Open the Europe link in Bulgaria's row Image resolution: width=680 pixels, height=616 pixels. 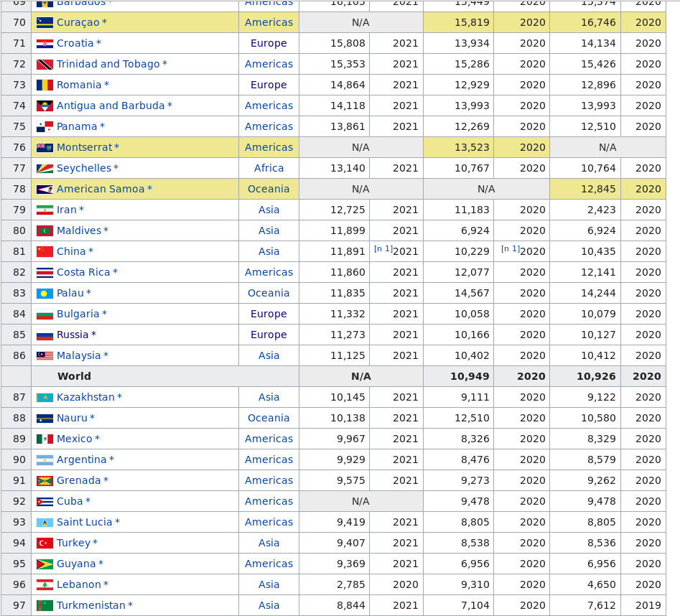click(x=269, y=314)
